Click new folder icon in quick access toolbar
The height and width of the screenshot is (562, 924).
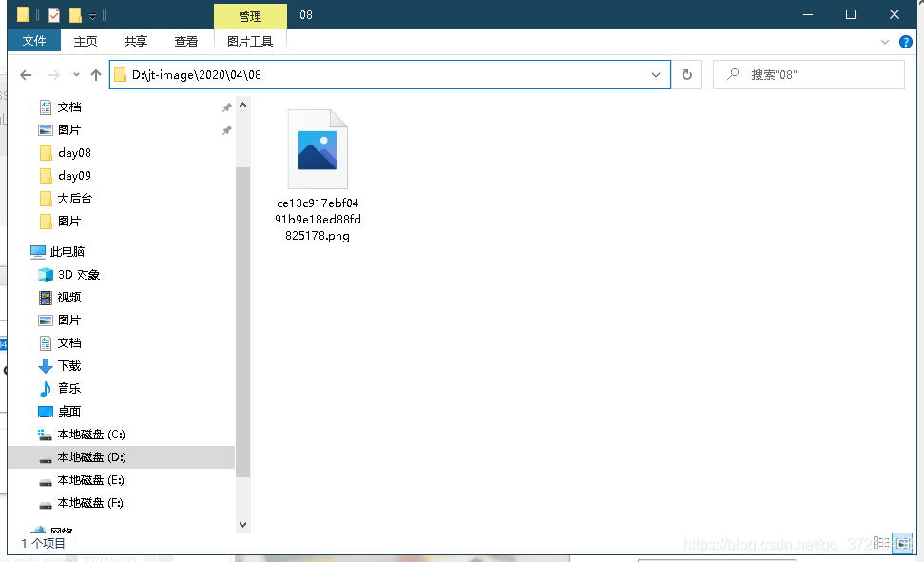[x=75, y=15]
